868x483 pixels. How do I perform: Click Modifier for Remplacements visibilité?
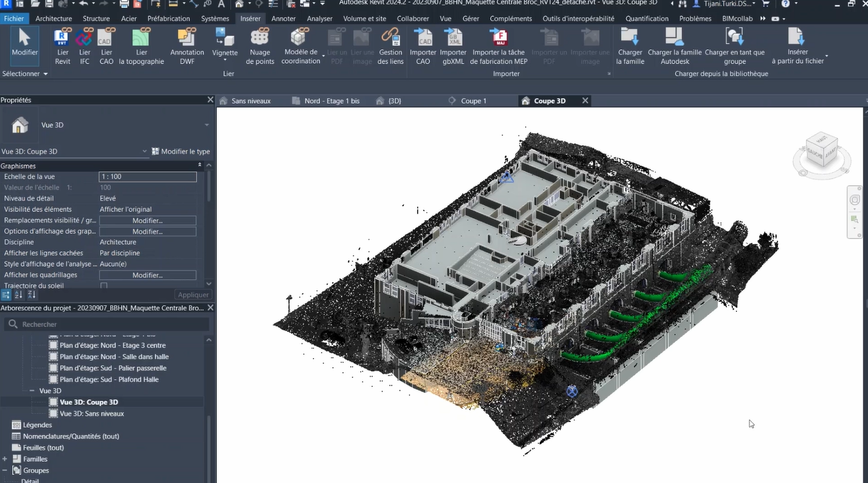coord(148,221)
